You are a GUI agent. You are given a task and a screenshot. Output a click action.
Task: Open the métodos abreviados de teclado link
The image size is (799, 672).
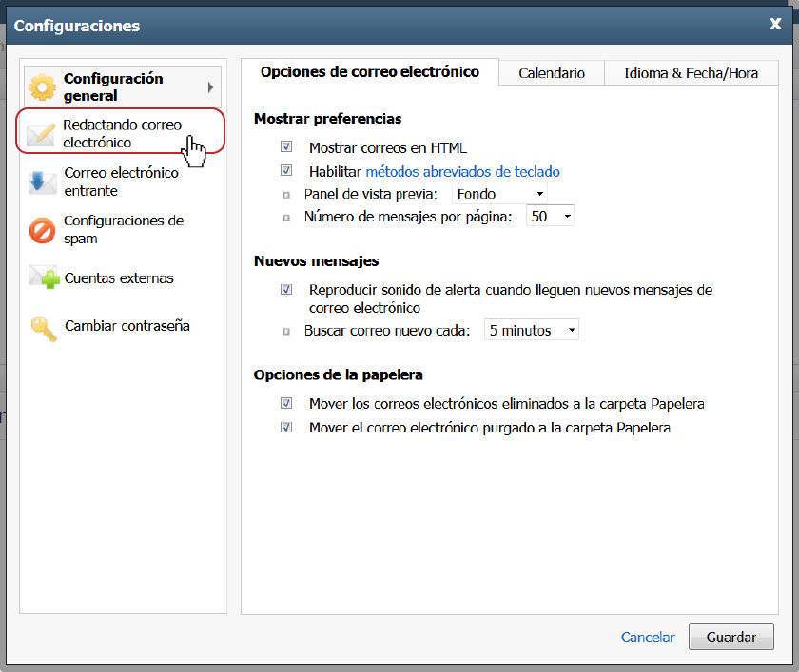coord(462,171)
